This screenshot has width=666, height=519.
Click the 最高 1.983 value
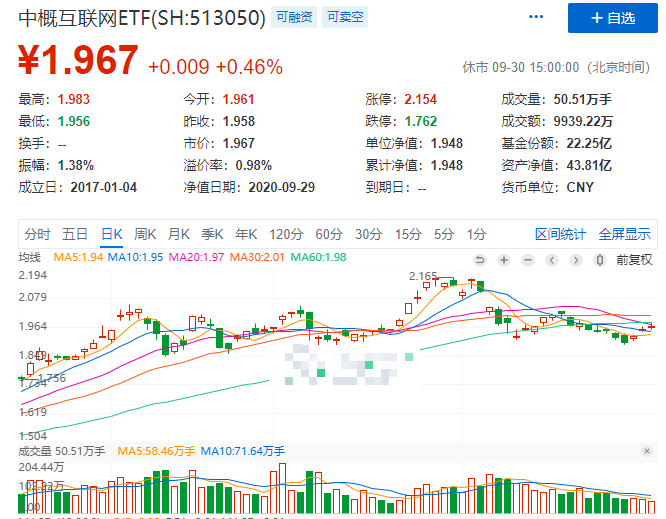(73, 99)
